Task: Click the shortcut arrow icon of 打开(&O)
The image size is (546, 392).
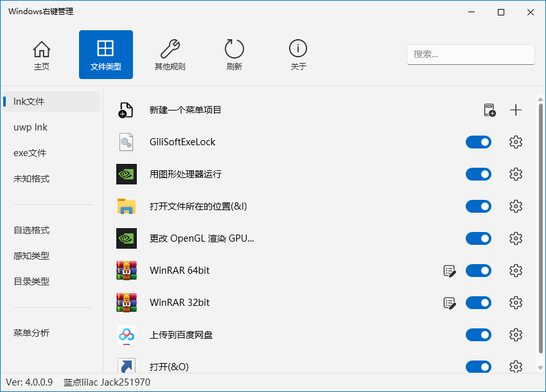Action: [127, 366]
